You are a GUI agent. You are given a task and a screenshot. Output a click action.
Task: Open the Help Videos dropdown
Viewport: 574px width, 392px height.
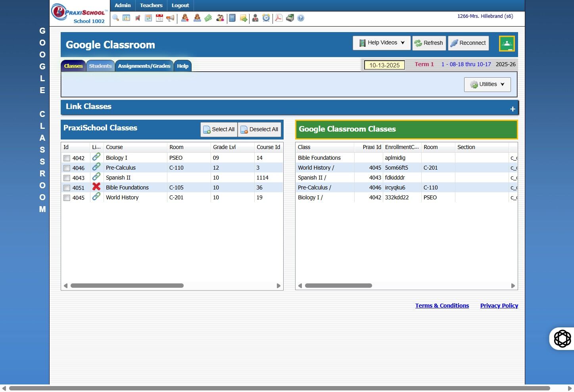(x=382, y=43)
